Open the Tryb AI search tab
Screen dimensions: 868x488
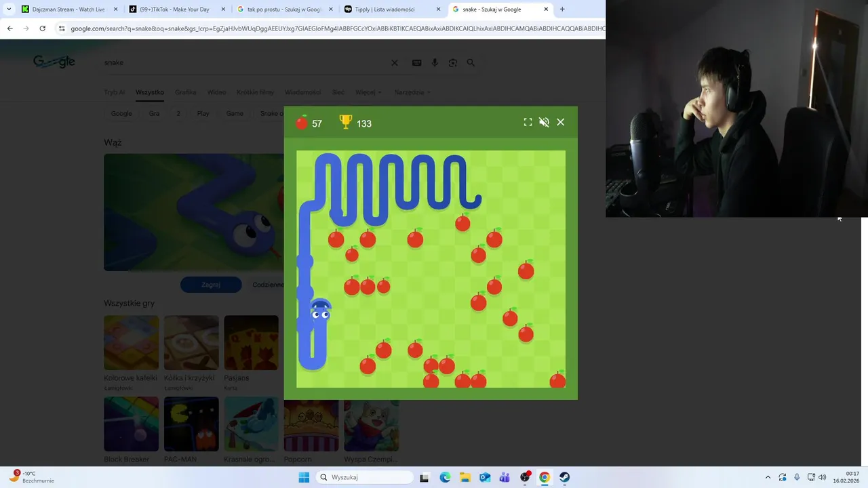tap(114, 92)
